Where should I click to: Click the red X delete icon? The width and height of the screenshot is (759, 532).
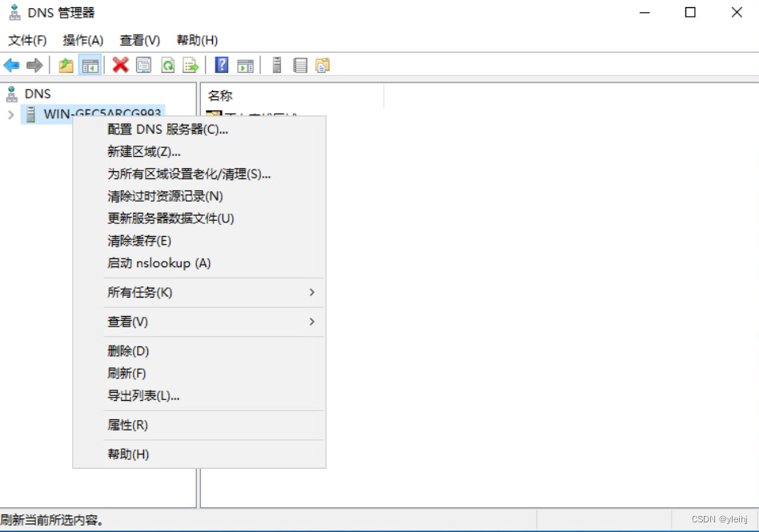click(120, 65)
